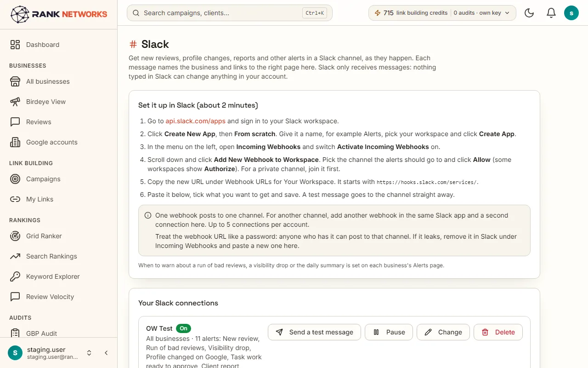Click the All businesses storefront icon
This screenshot has width=588, height=368.
pyautogui.click(x=15, y=81)
